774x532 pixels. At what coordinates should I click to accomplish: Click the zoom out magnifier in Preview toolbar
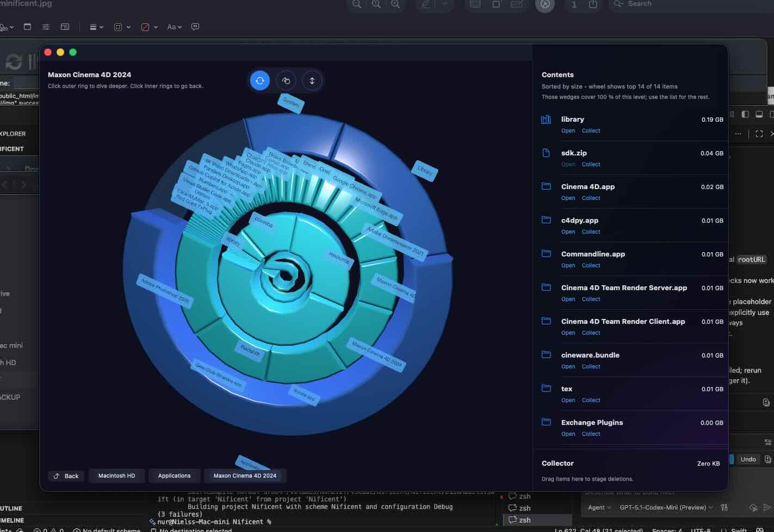coord(356,4)
